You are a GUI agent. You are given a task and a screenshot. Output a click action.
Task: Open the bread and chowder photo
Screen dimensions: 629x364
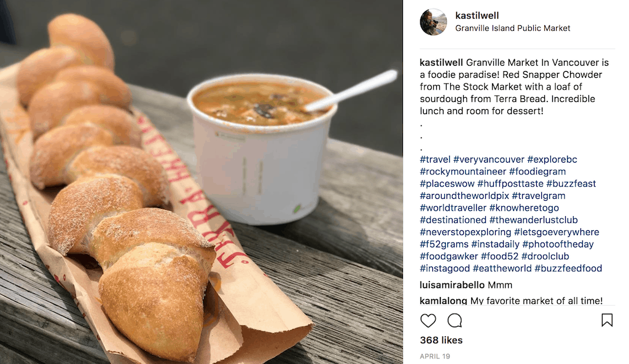pyautogui.click(x=201, y=182)
